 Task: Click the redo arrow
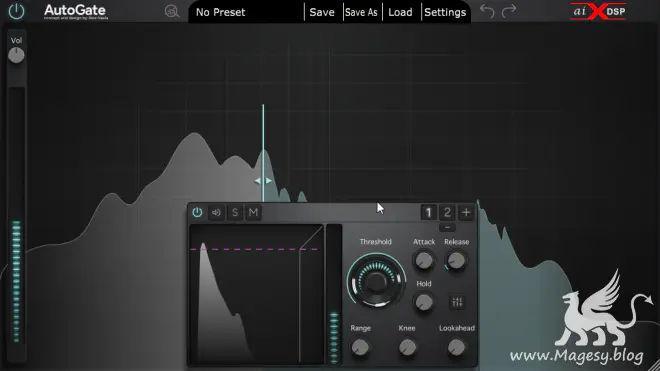pos(509,11)
